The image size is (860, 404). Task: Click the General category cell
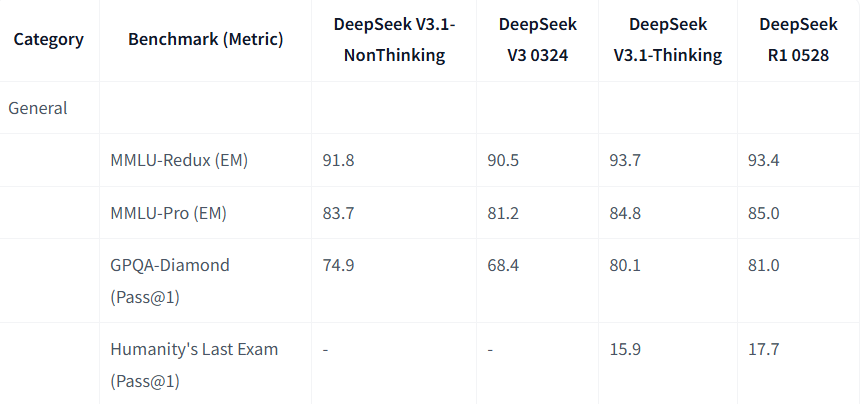click(x=38, y=108)
